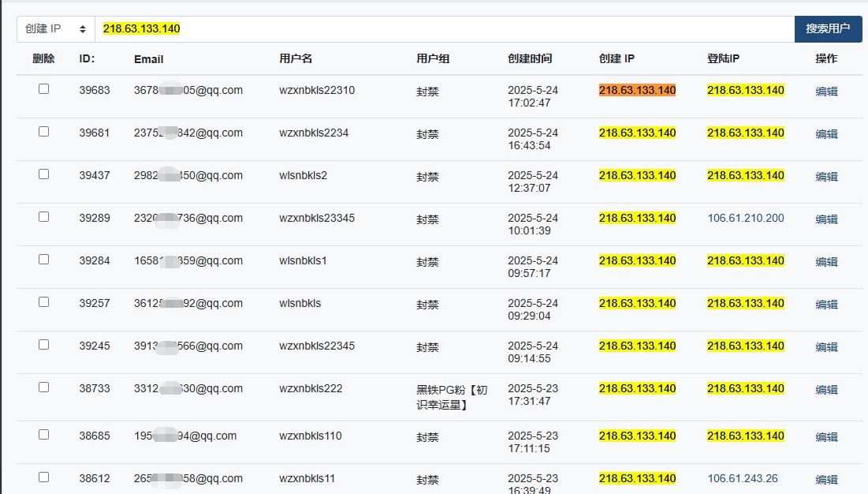The height and width of the screenshot is (494, 868).
Task: Click the 用户组 column header
Action: pos(433,58)
